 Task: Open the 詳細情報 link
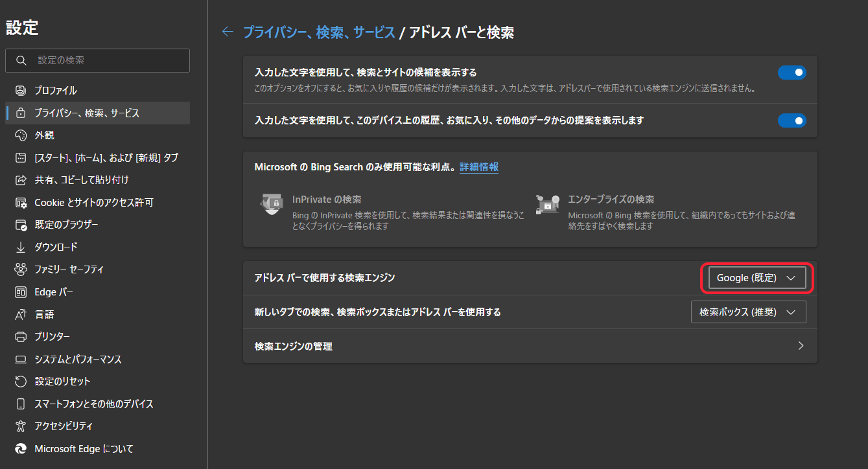click(479, 167)
